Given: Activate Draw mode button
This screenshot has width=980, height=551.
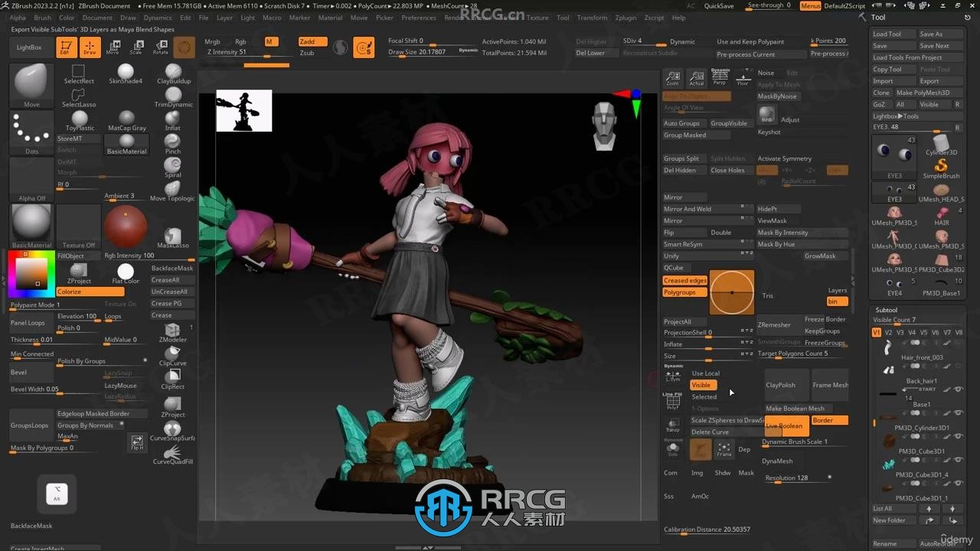Looking at the screenshot, I should (x=90, y=47).
